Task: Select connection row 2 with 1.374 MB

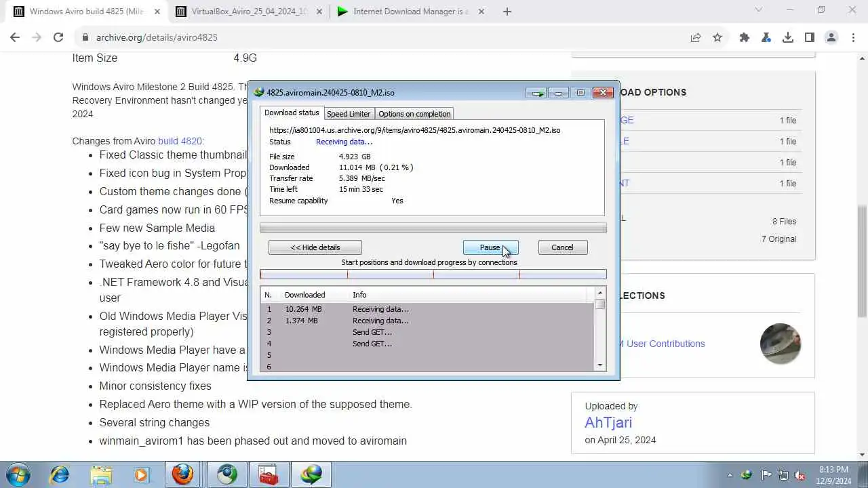Action: coord(427,321)
